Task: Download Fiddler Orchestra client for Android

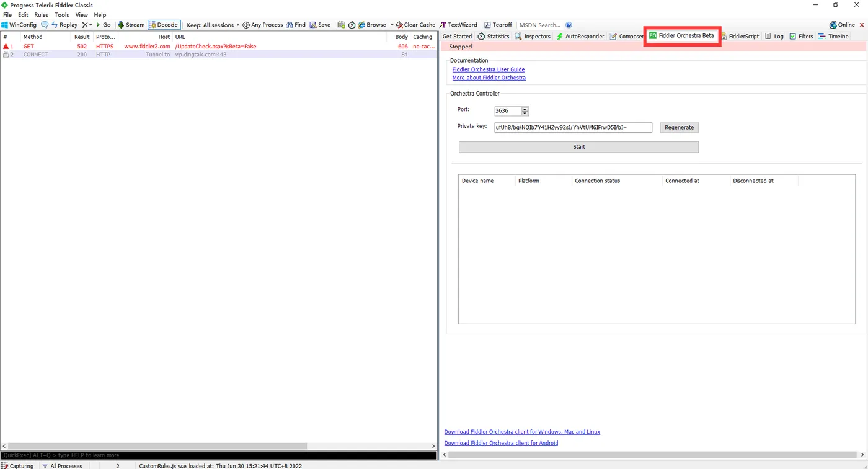Action: pos(501,443)
